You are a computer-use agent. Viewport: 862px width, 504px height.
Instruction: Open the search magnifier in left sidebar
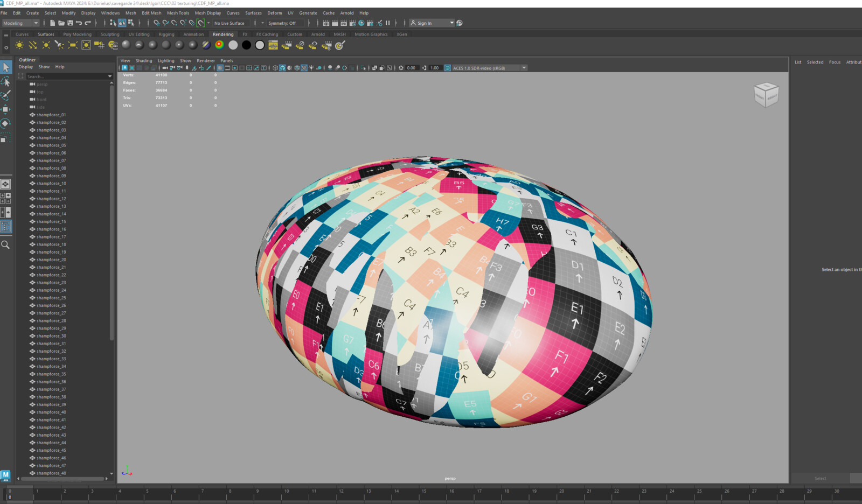tap(5, 245)
